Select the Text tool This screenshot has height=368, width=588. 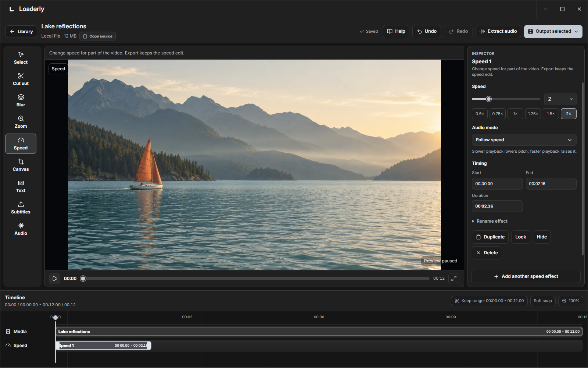21,186
